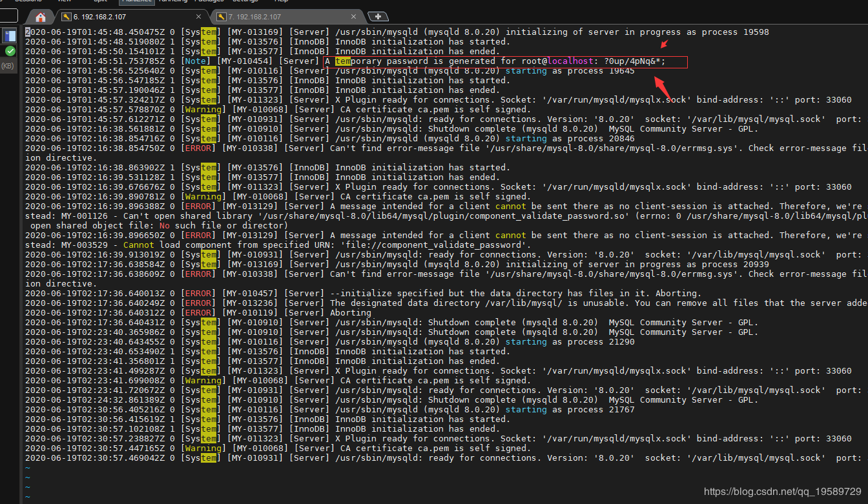Toggle the MultiExec toolbar button
The image size is (868, 504).
[x=137, y=1]
